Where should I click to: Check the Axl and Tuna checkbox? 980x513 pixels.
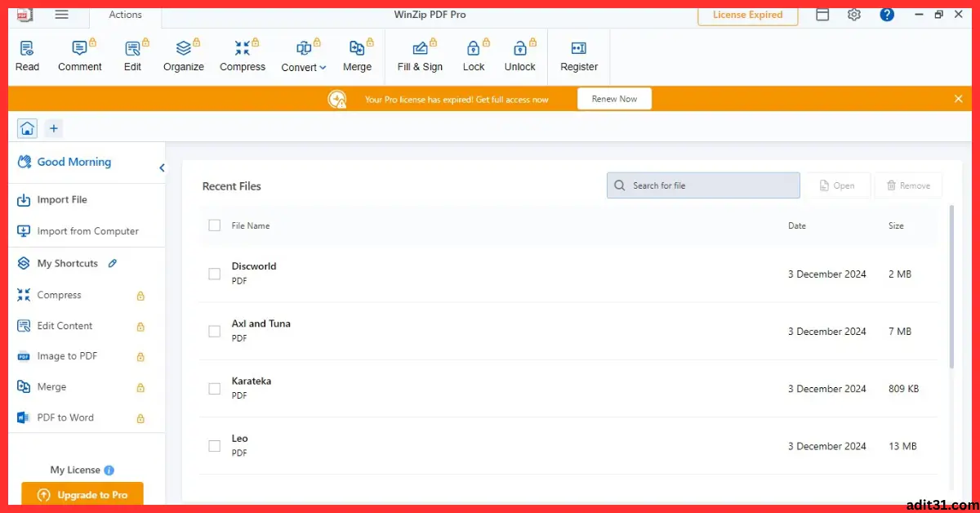click(215, 331)
